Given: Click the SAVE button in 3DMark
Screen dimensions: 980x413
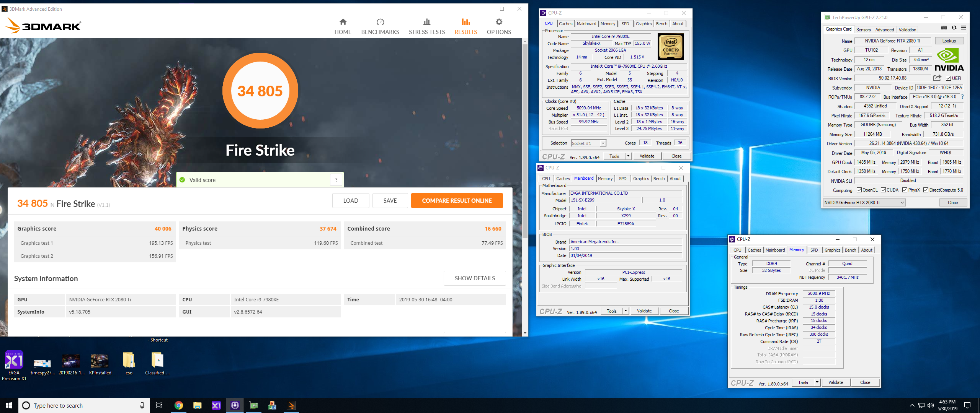Looking at the screenshot, I should 390,200.
